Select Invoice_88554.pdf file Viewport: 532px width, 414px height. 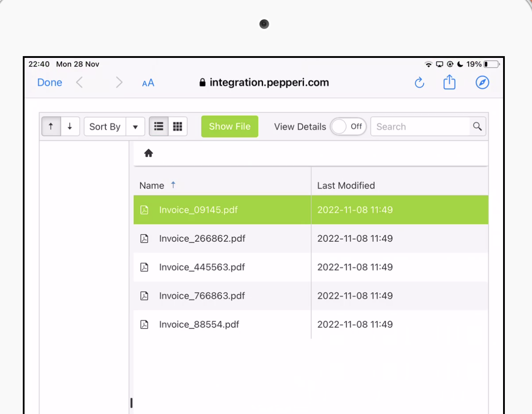(x=199, y=325)
